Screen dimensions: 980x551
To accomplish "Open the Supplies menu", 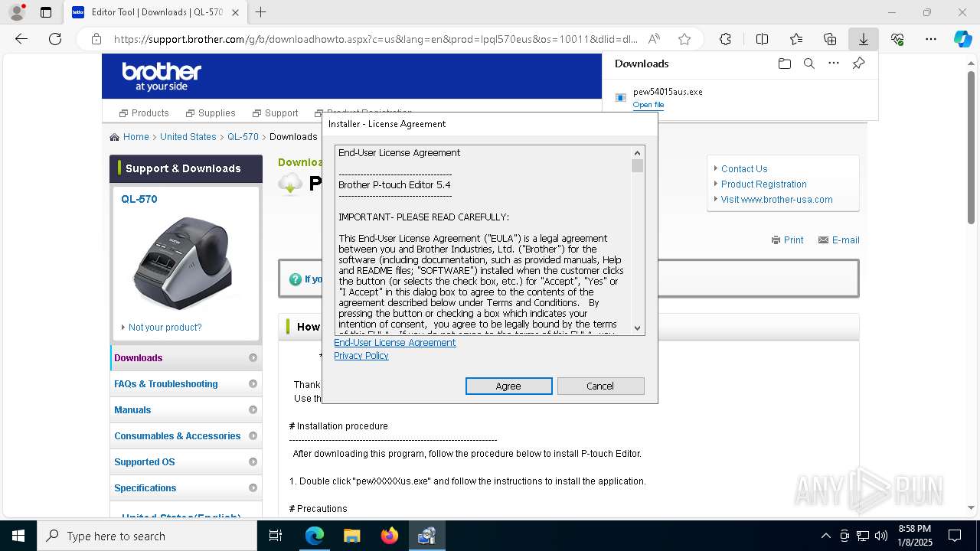I will coord(211,113).
